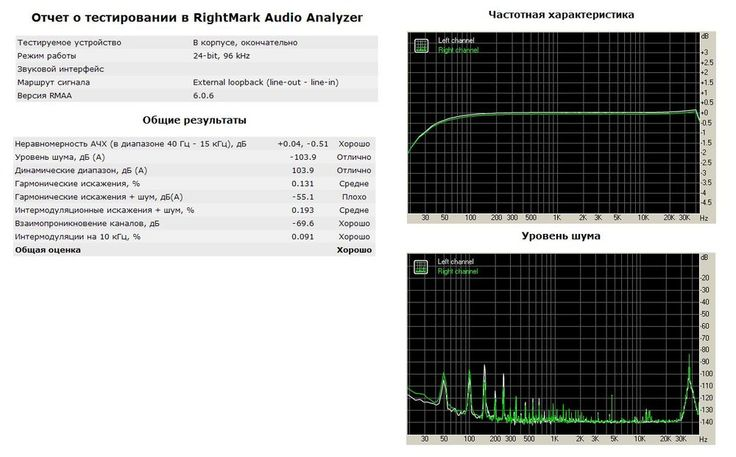Click 'Динамические диапазон, дБ (А)' label
The width and height of the screenshot is (736, 457).
pyautogui.click(x=81, y=170)
